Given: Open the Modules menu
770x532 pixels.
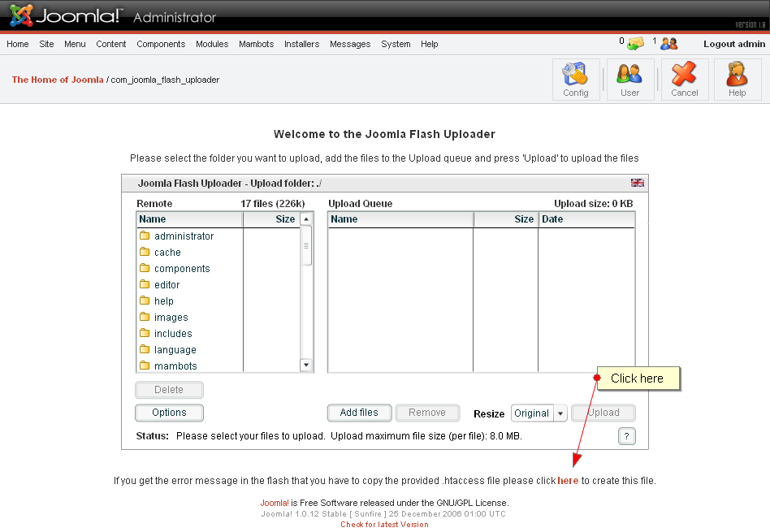Looking at the screenshot, I should pos(212,44).
